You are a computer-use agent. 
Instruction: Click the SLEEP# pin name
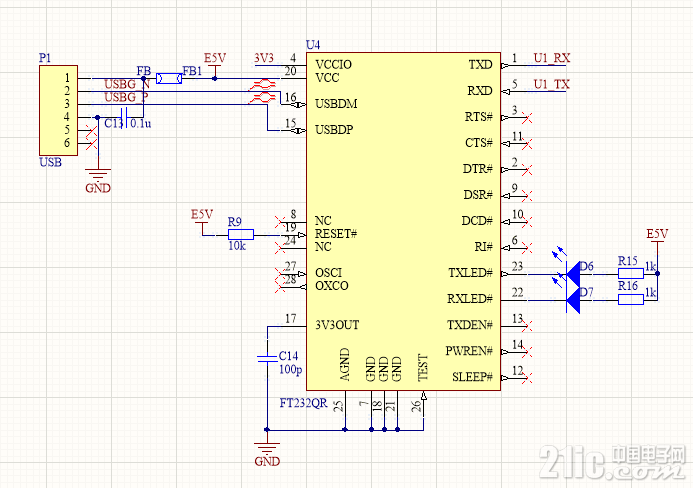pyautogui.click(x=472, y=377)
